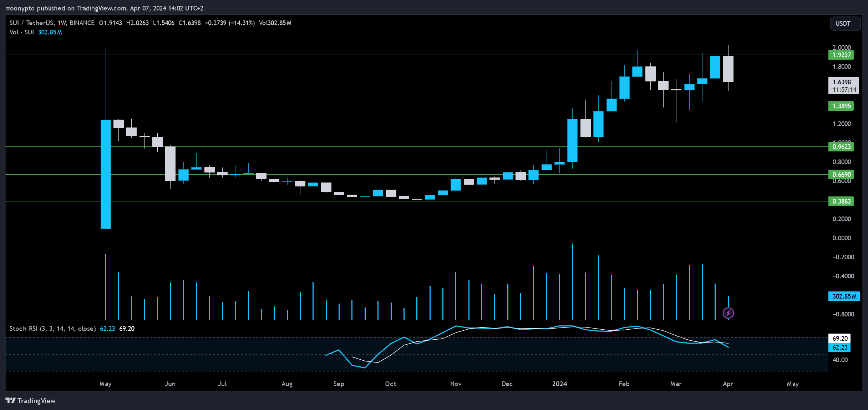Click the 2.0000 price scale label
The height and width of the screenshot is (410, 868).
click(x=842, y=47)
